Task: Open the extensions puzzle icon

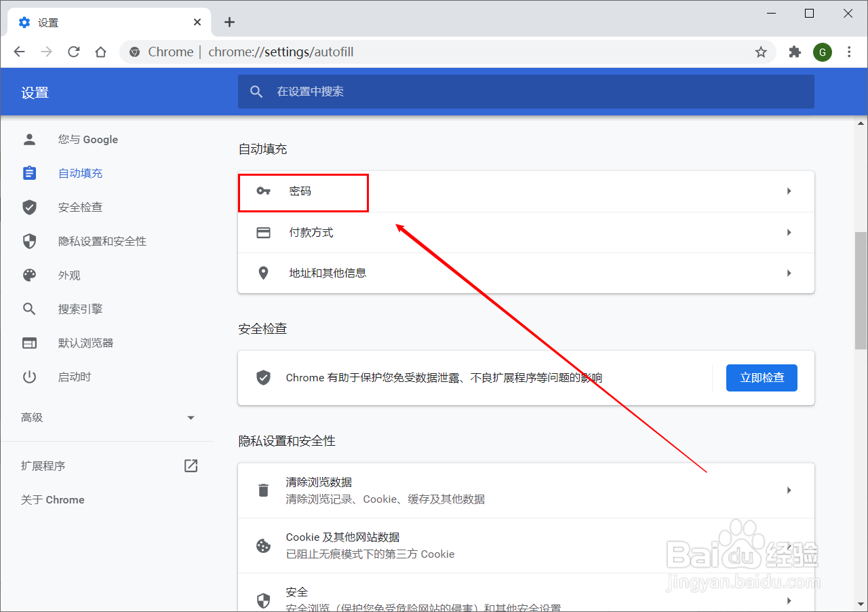Action: coord(795,52)
